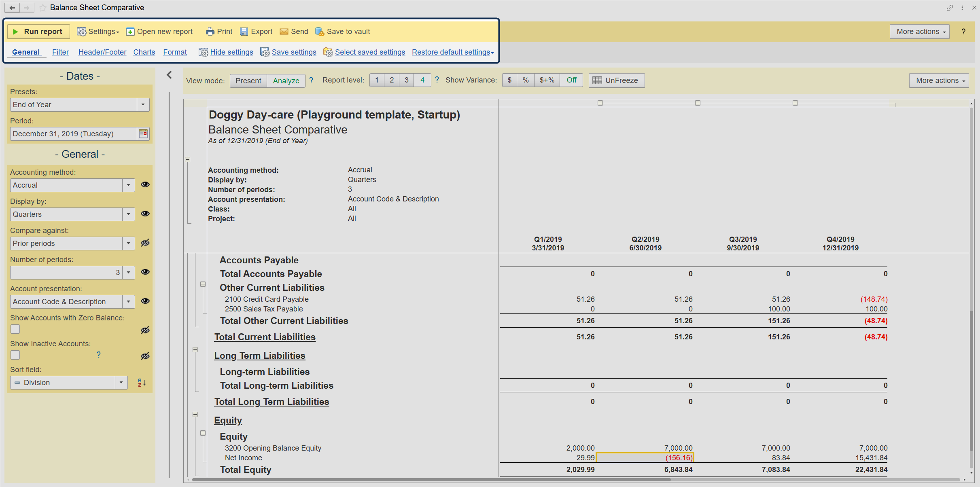Open the Presets End of Year dropdown
Screen dimensions: 980x487
(143, 105)
